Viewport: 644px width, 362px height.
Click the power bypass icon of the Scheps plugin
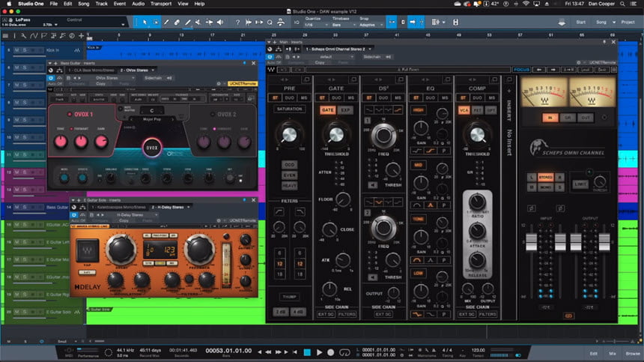click(x=270, y=57)
